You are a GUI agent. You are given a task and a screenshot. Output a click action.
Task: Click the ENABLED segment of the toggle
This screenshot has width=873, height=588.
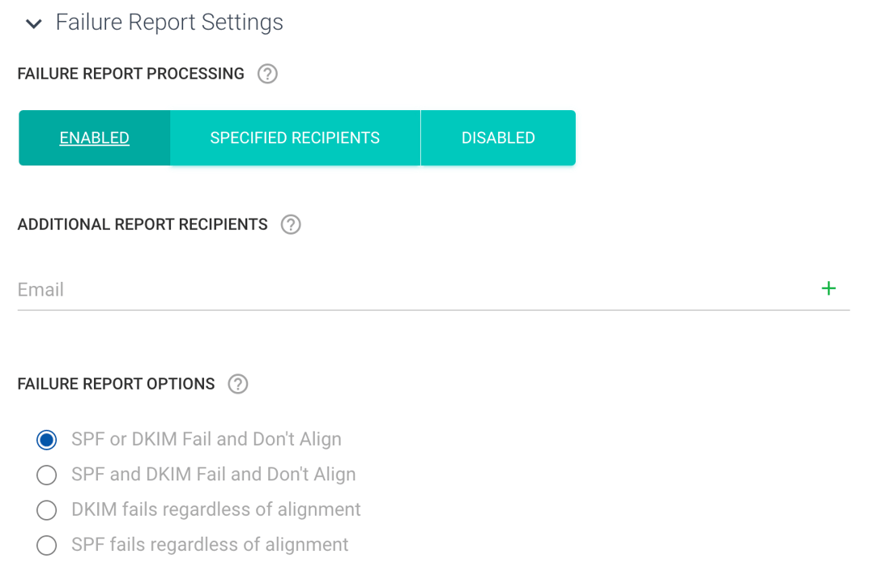pyautogui.click(x=94, y=138)
